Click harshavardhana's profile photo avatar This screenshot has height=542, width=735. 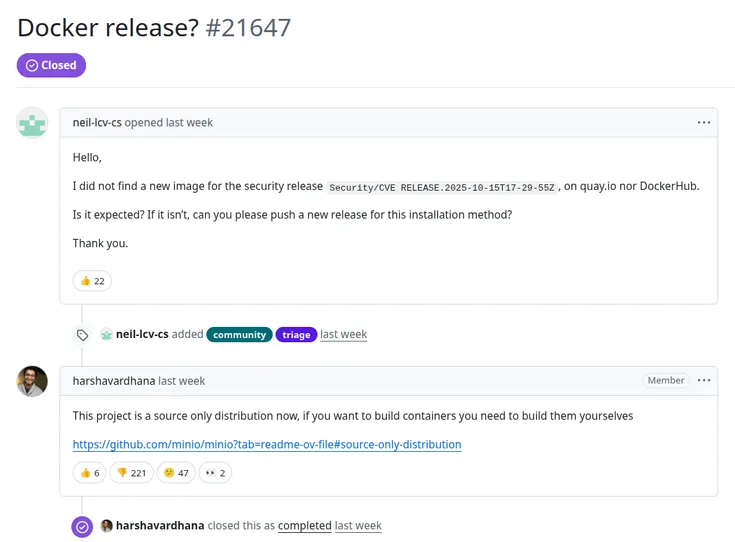pos(32,381)
